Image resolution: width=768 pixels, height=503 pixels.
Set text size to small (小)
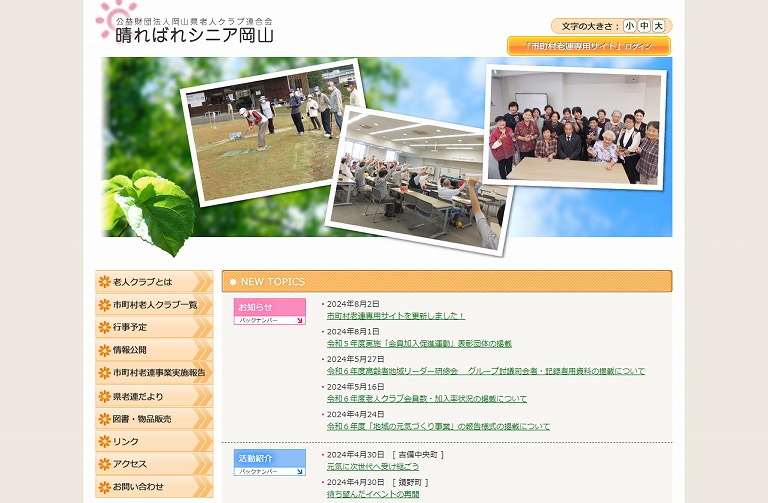[630, 26]
